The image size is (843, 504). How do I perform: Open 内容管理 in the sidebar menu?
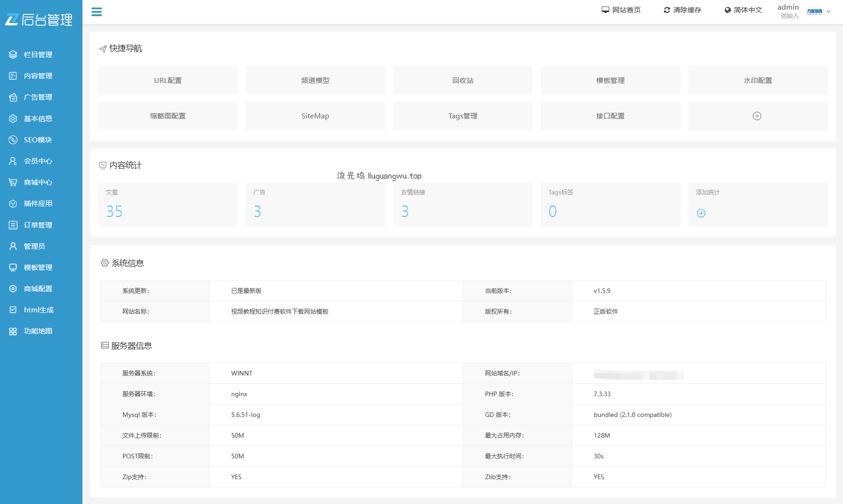[38, 76]
